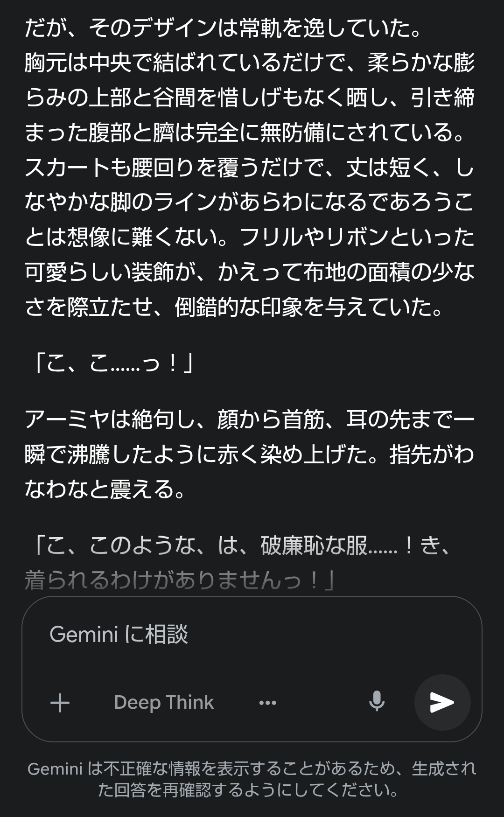Select the Deep Think mode button
The height and width of the screenshot is (817, 504).
(x=164, y=702)
